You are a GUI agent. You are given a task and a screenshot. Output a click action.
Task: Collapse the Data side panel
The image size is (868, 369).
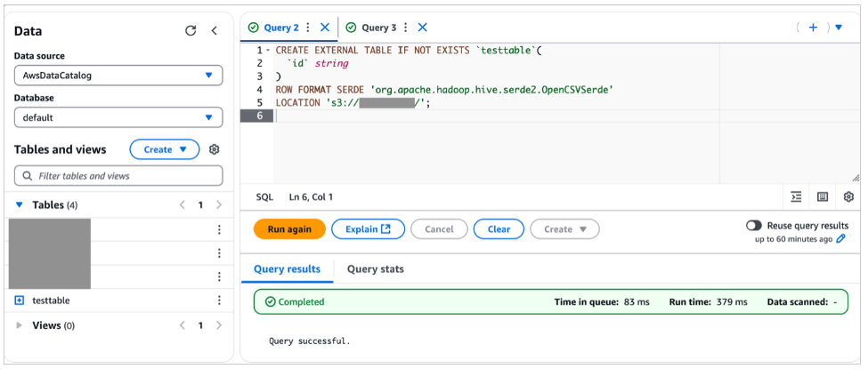pyautogui.click(x=214, y=31)
